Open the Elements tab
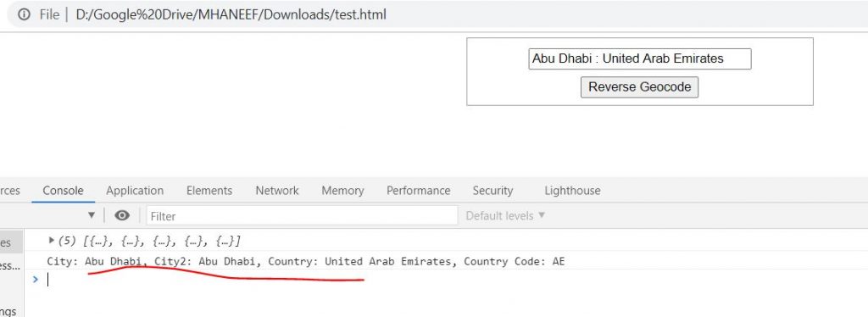Image resolution: width=868 pixels, height=317 pixels. pyautogui.click(x=209, y=191)
